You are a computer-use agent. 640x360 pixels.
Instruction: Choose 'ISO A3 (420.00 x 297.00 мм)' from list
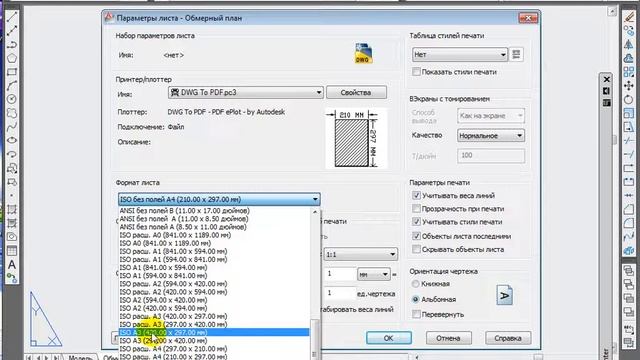click(214, 332)
